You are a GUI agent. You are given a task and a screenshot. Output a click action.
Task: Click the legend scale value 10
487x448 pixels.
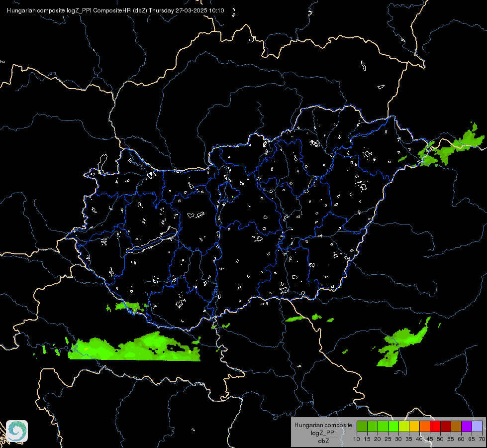tap(357, 440)
